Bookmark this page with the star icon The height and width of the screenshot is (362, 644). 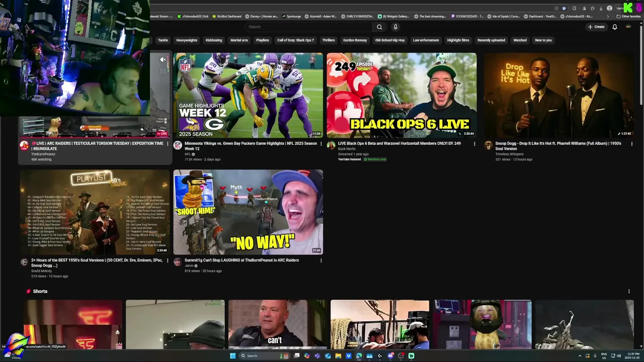(564, 9)
